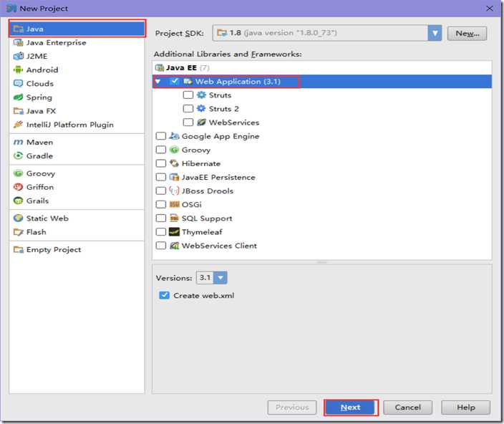Screen dimensions: 504x424
Task: Click the Thymeleaf black icon
Action: pyautogui.click(x=174, y=232)
